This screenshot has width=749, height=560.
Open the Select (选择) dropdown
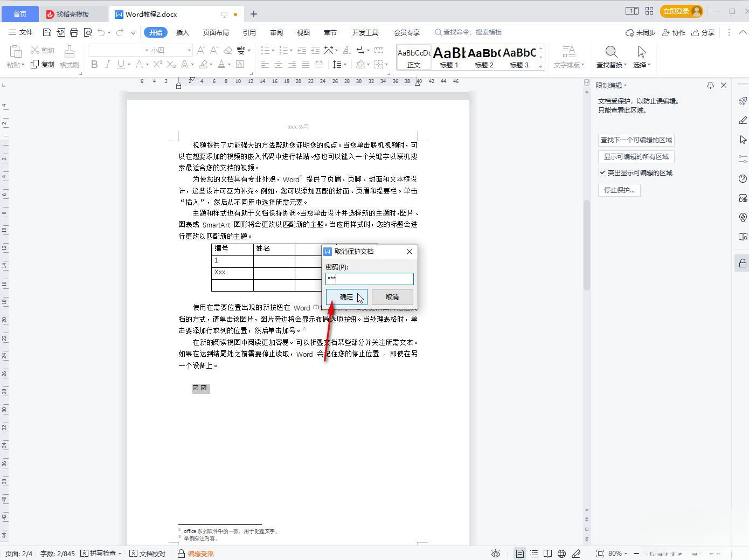click(641, 57)
